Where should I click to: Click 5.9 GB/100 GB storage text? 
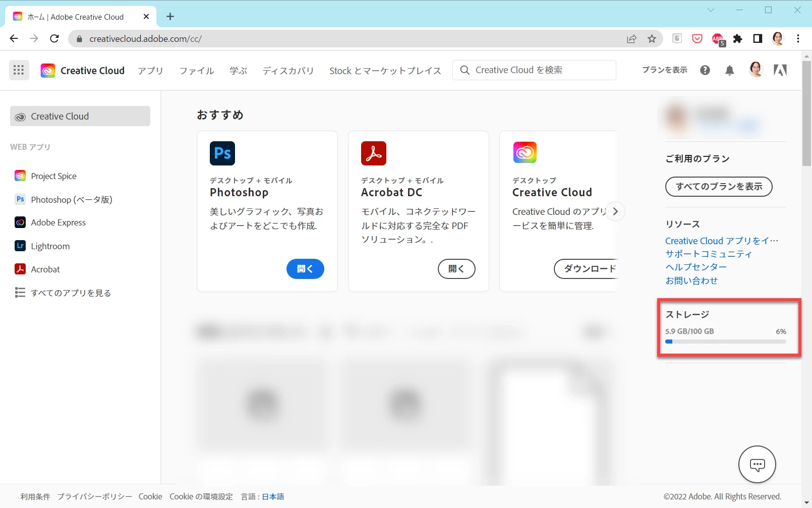point(689,331)
